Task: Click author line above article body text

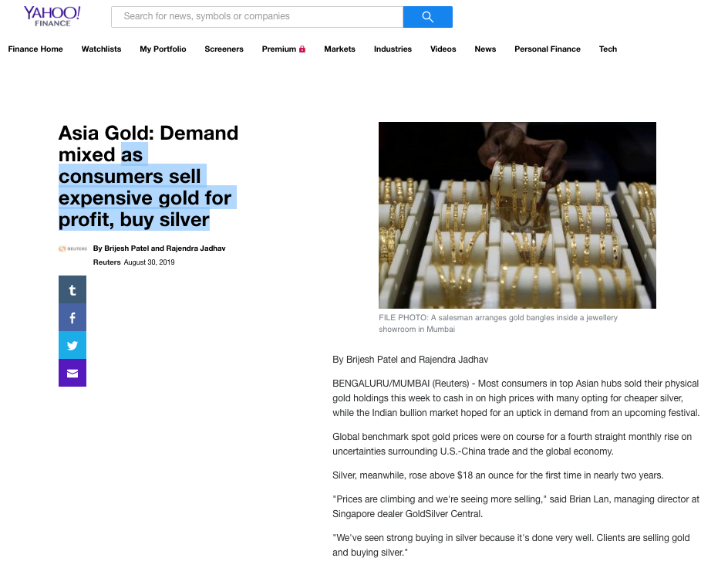Action: coord(410,359)
